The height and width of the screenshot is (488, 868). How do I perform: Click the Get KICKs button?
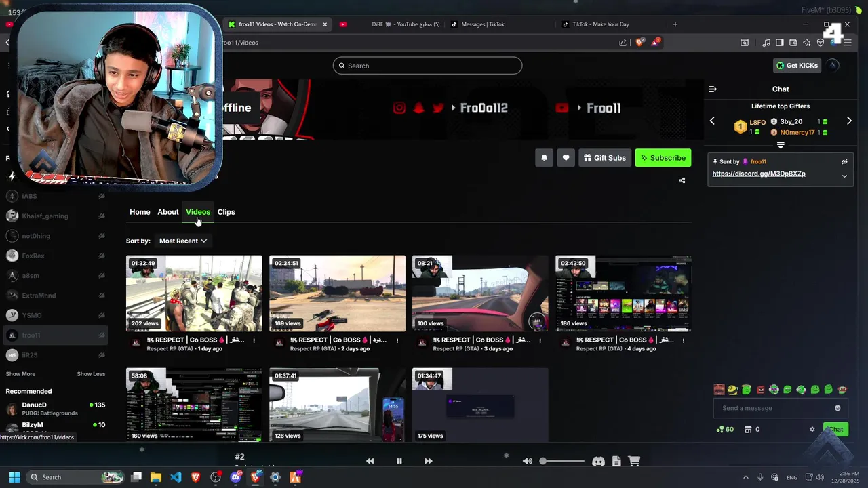click(797, 66)
